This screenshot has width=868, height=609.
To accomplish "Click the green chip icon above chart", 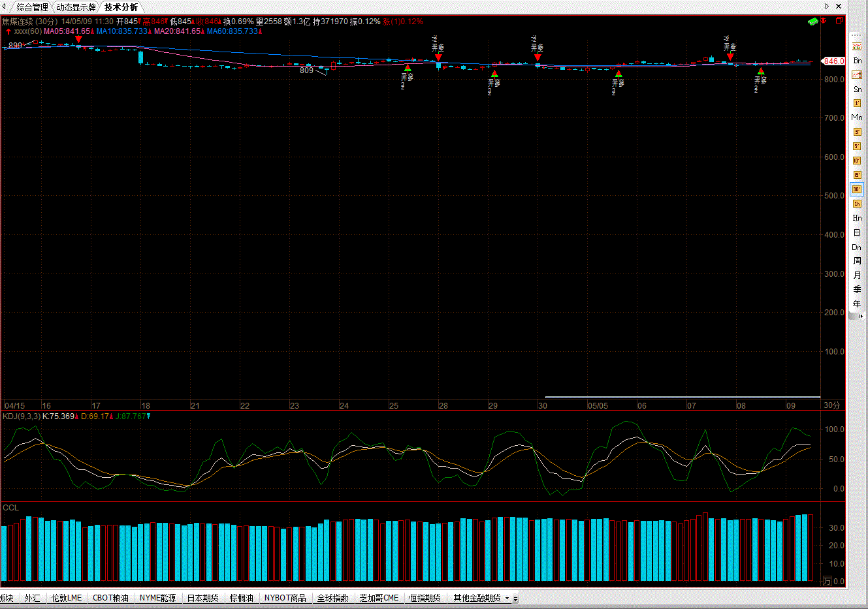I will click(812, 22).
